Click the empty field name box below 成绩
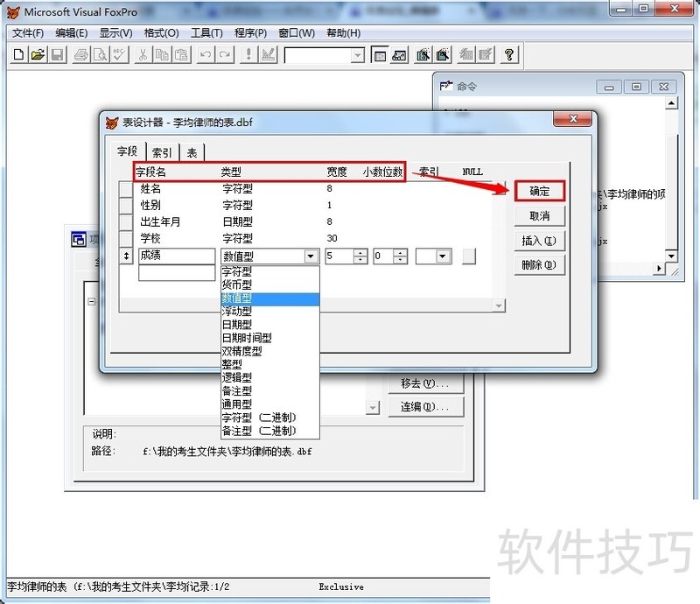The width and height of the screenshot is (700, 604). tap(177, 272)
